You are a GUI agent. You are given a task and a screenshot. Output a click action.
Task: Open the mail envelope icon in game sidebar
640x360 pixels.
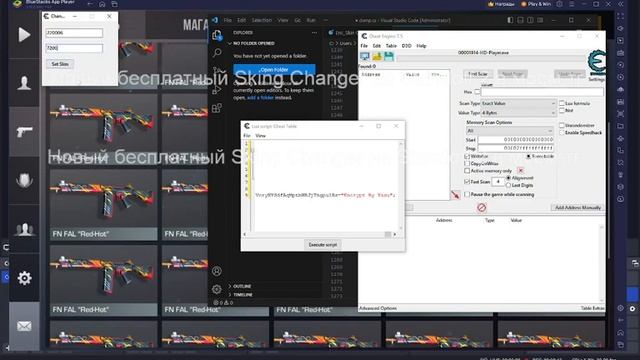tap(24, 326)
